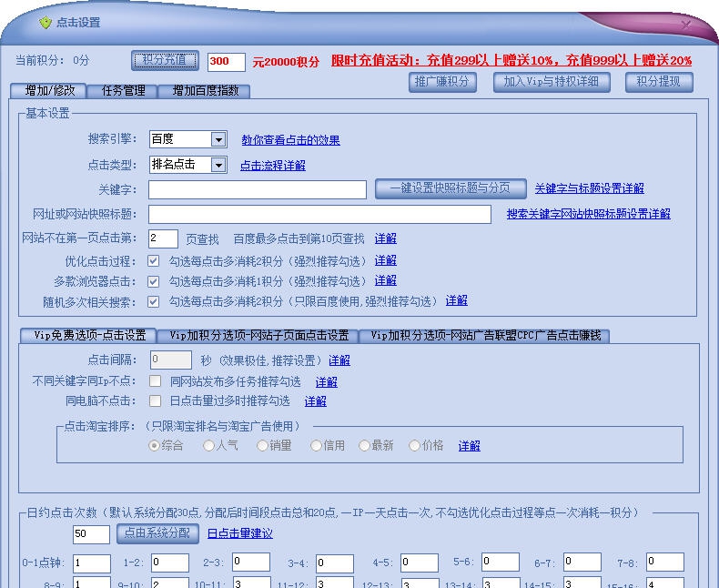Open the 搜索引擎 dropdown showing 百度

(x=218, y=140)
